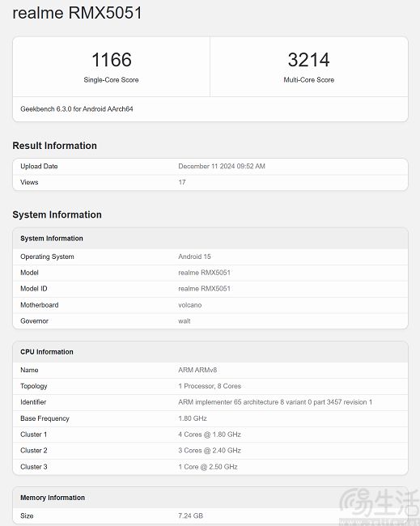The width and height of the screenshot is (420, 526).
Task: Click the Model ID label
Action: pyautogui.click(x=33, y=289)
